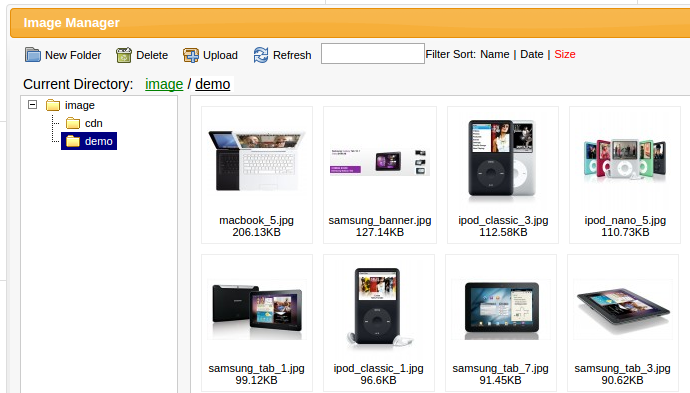This screenshot has width=690, height=393.
Task: Select ipod_nano_5.jpg thumbnail
Action: 625,158
